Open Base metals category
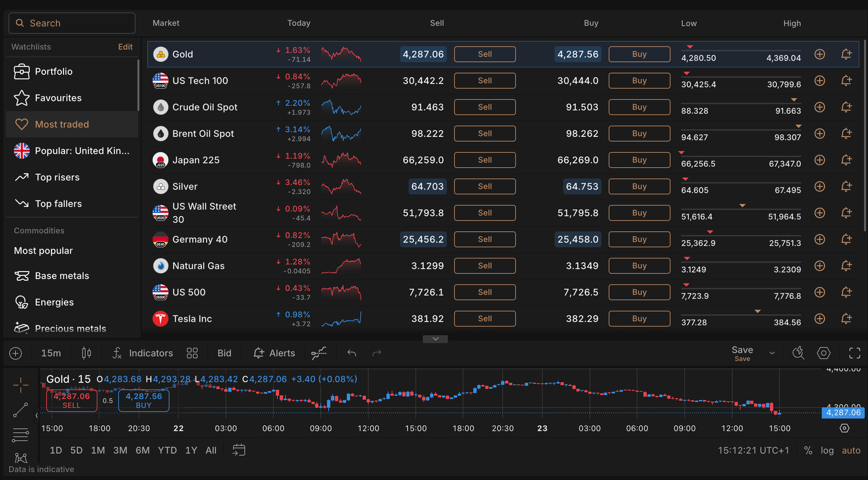 (x=72, y=276)
